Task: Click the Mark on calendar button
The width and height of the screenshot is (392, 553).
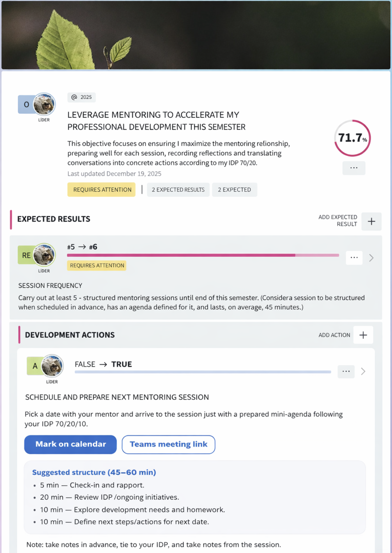Action: click(x=70, y=444)
